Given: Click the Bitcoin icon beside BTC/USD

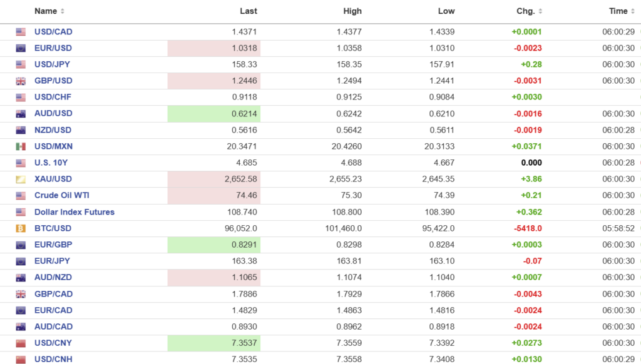Looking at the screenshot, I should (21, 228).
